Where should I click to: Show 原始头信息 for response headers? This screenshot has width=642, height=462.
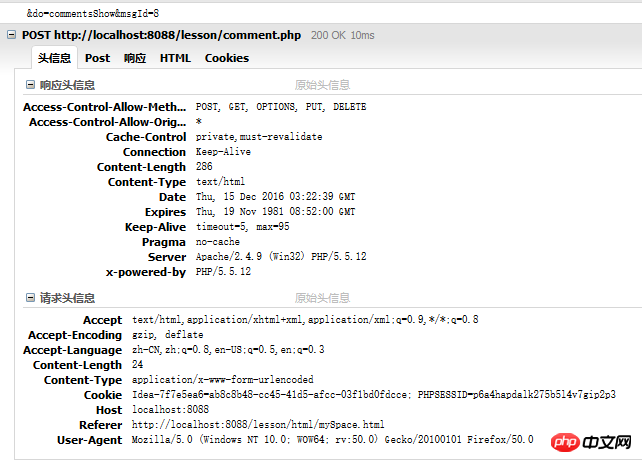click(x=322, y=86)
